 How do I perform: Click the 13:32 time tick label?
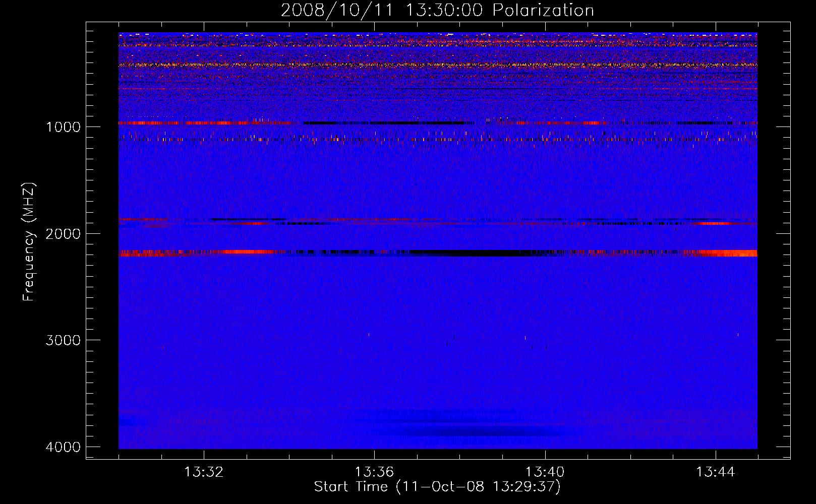(x=204, y=472)
